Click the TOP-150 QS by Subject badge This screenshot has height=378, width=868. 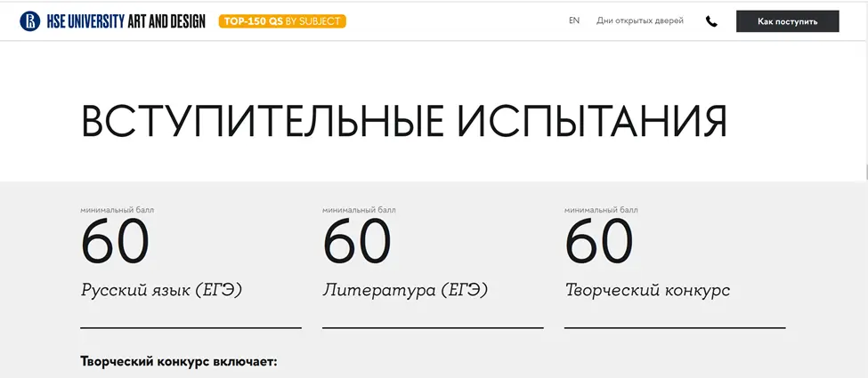pos(282,21)
